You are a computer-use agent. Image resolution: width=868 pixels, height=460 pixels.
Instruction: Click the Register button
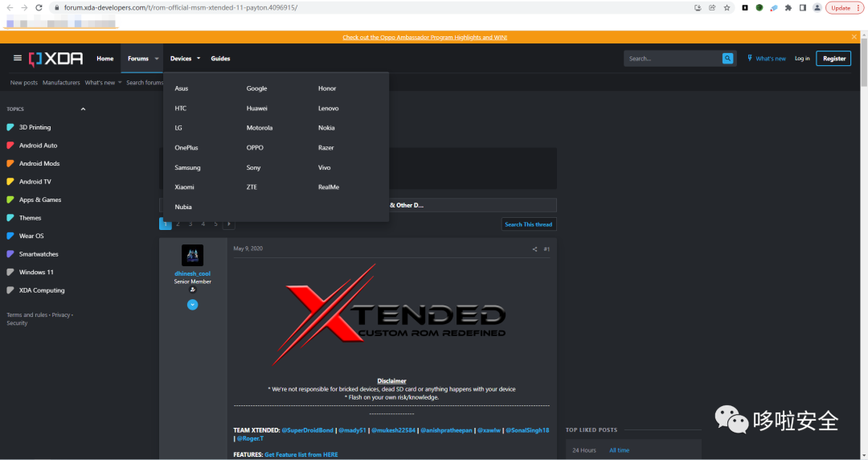(x=833, y=58)
